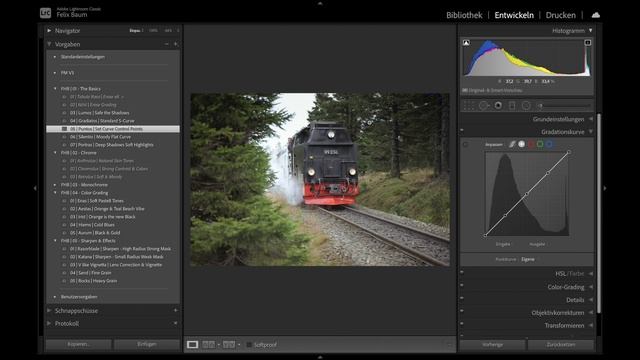Select the red channel curve
The height and width of the screenshot is (360, 640).
(531, 144)
